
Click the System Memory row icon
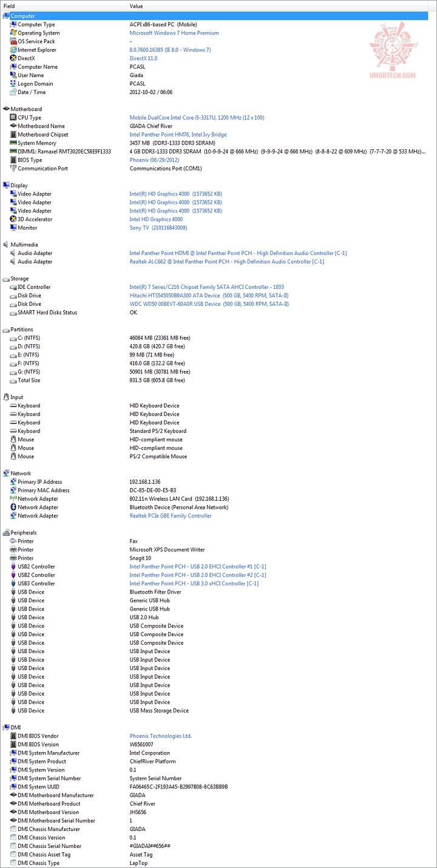coord(13,143)
